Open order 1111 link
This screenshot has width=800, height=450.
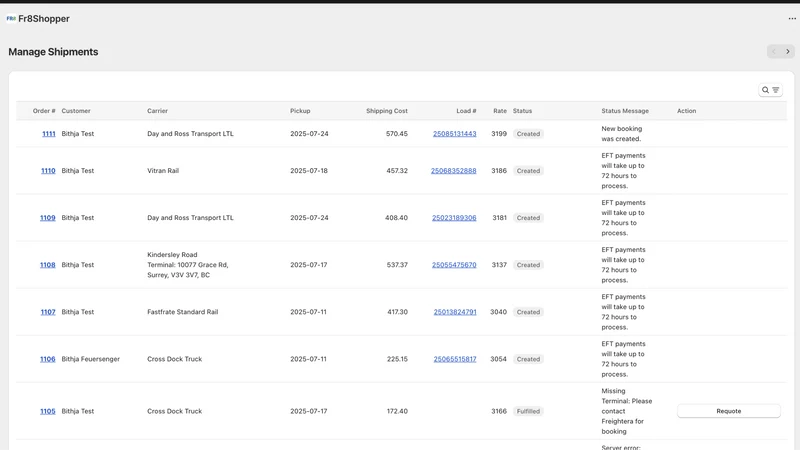point(49,134)
